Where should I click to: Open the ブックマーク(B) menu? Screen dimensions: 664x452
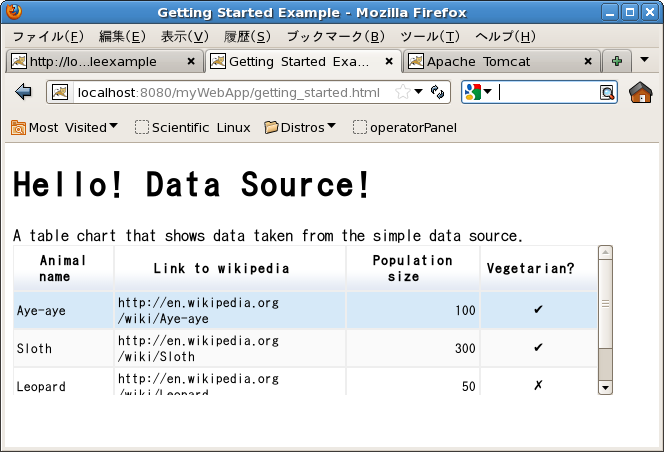tap(335, 36)
